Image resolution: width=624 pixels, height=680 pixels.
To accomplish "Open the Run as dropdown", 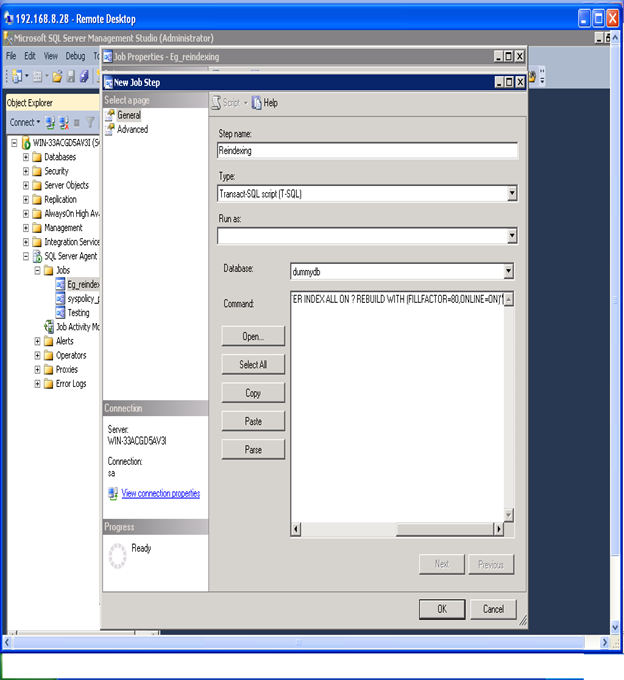I will tap(512, 235).
